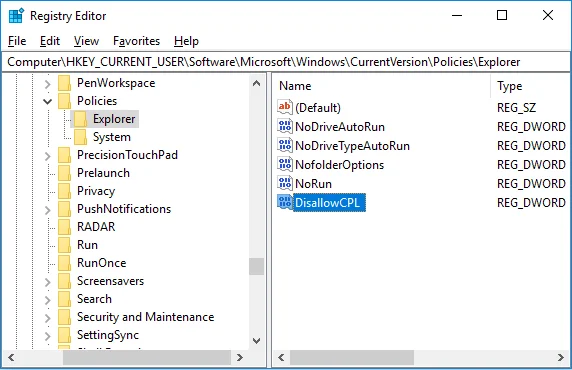572x370 pixels.
Task: Click the System folder icon
Action: tap(80, 137)
